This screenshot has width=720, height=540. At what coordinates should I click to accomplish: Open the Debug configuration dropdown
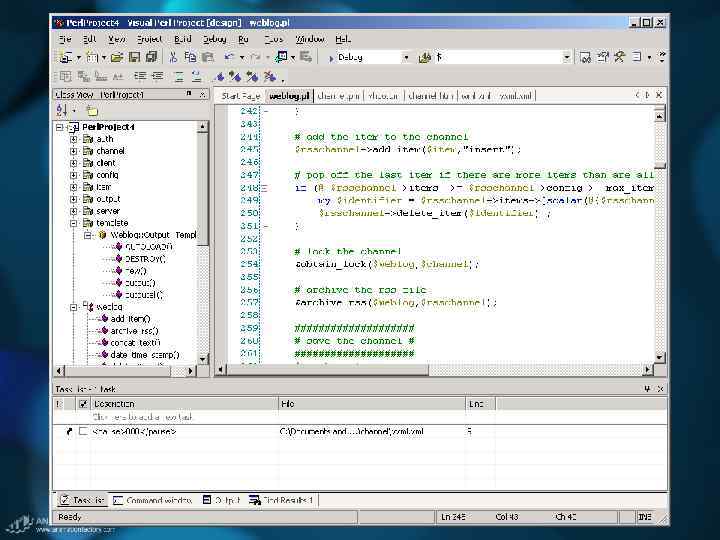pos(406,58)
